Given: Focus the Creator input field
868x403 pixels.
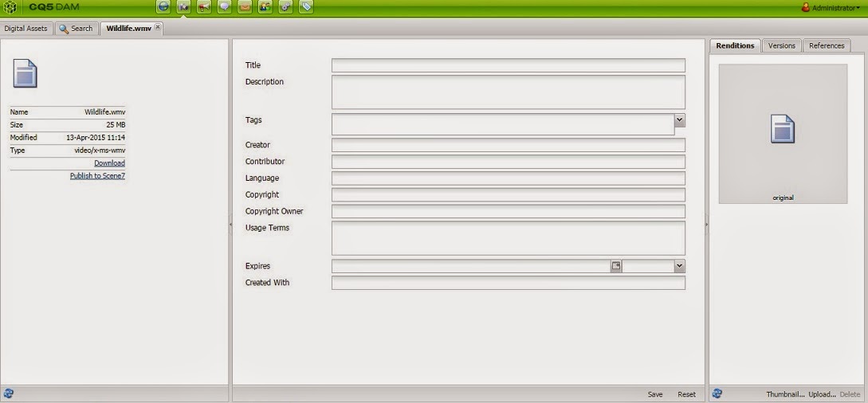Looking at the screenshot, I should pos(509,145).
